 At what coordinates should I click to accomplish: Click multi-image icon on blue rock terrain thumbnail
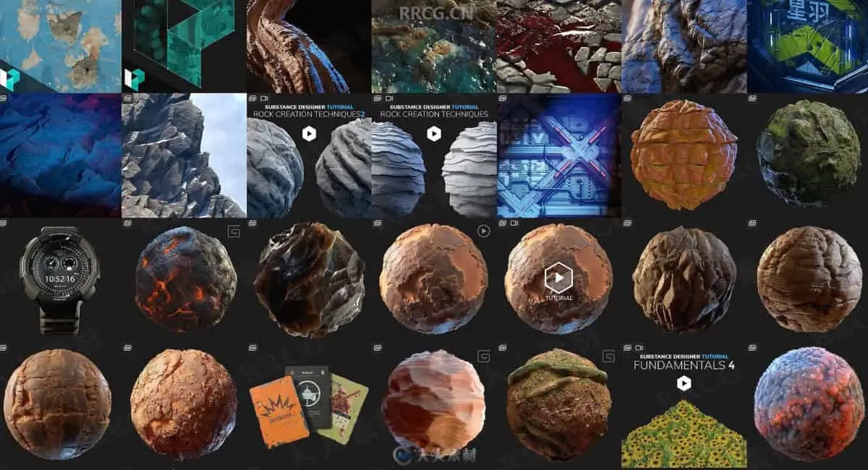(x=4, y=98)
